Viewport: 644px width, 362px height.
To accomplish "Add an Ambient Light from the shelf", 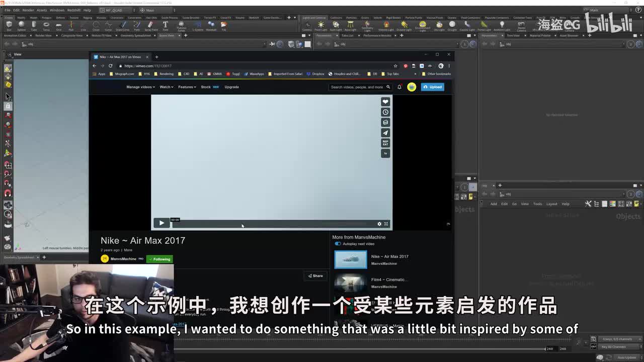I will tap(502, 26).
